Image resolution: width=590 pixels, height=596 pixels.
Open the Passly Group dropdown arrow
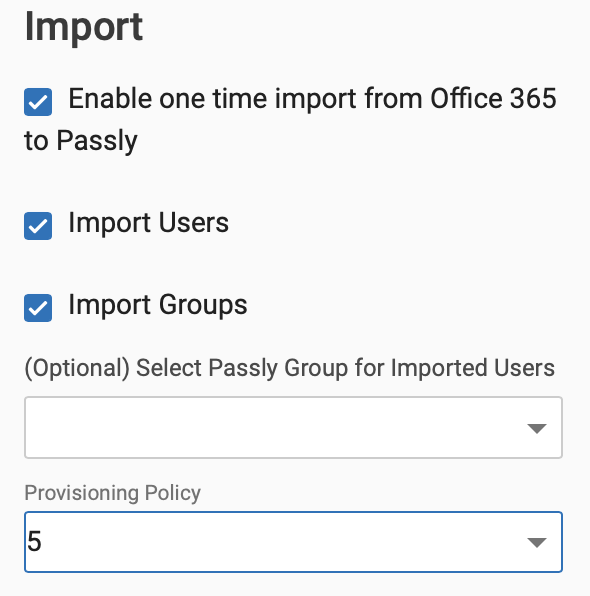tap(537, 428)
